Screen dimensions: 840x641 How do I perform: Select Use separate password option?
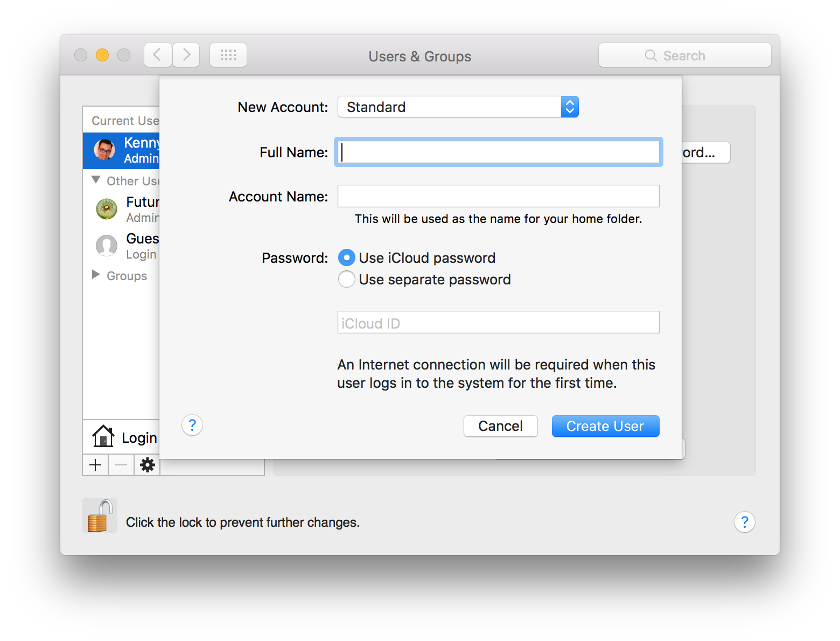(347, 280)
